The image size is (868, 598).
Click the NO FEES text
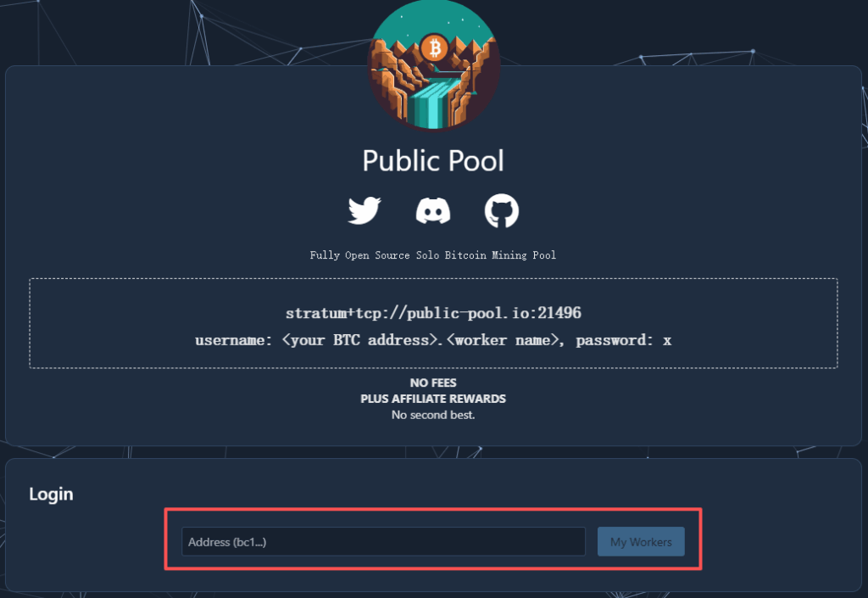(x=433, y=383)
